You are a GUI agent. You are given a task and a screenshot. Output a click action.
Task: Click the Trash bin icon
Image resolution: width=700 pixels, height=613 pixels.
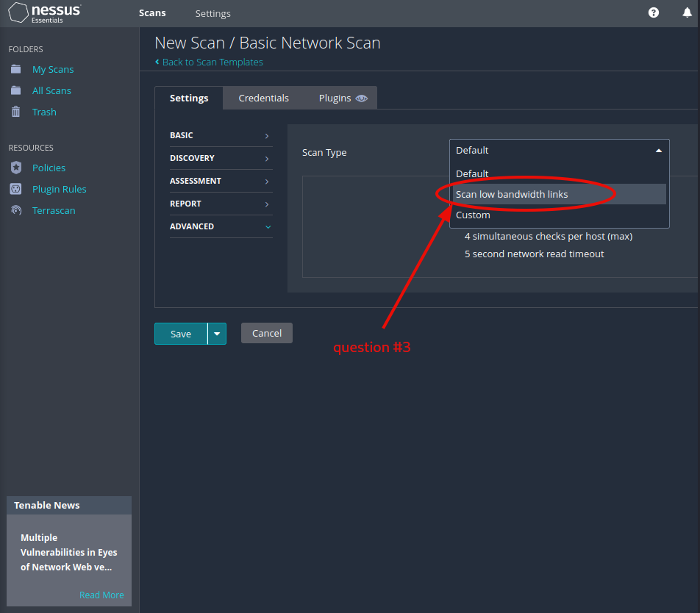tap(16, 112)
